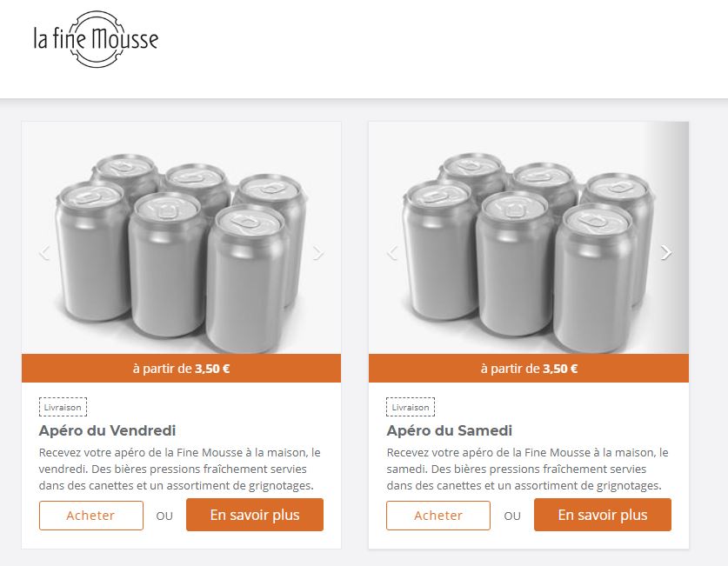Click the Samedi price banner 3,50 €
728x566 pixels.
pyautogui.click(x=529, y=369)
